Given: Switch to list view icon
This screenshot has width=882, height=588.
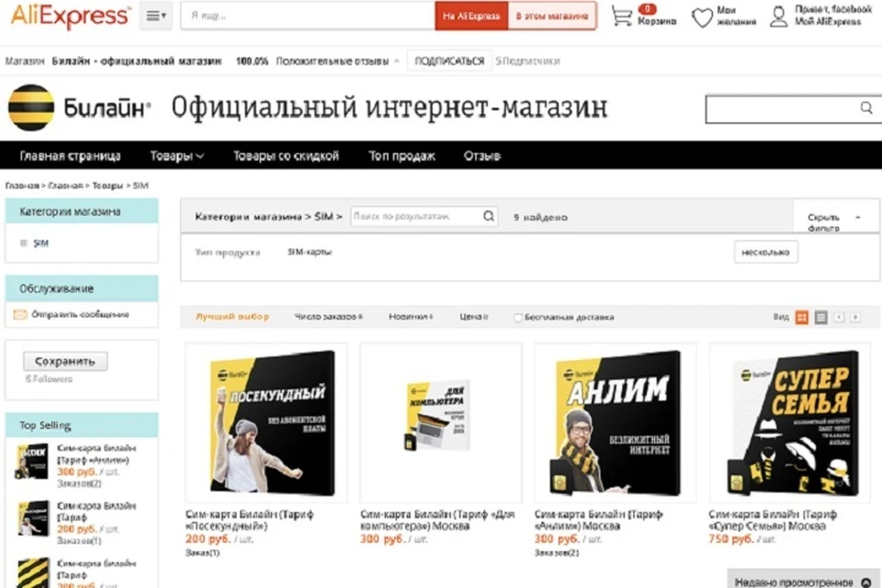Looking at the screenshot, I should click(821, 317).
